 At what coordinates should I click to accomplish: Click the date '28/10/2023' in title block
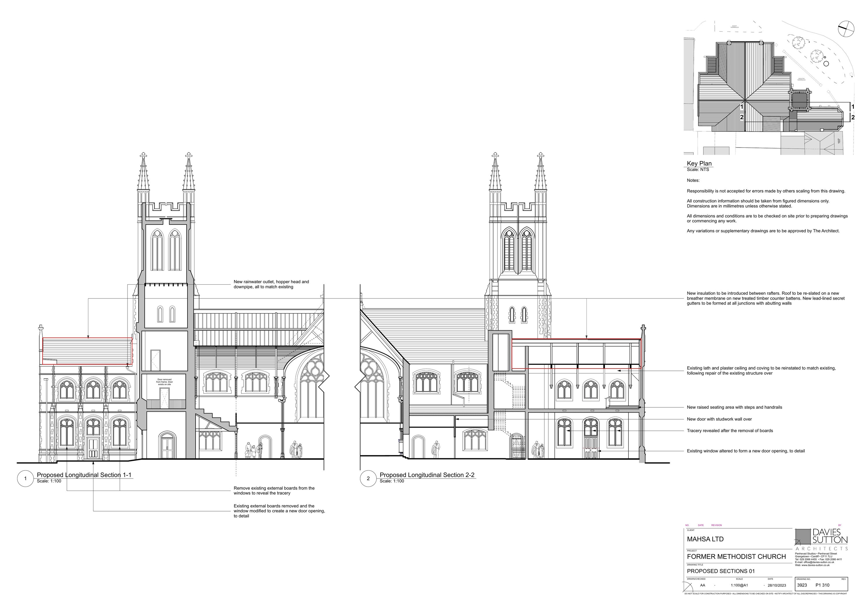(x=777, y=586)
